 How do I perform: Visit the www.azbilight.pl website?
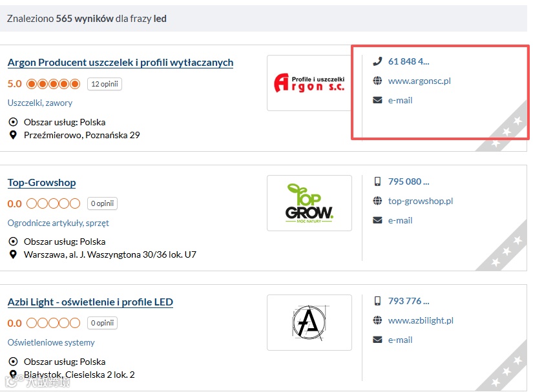(421, 320)
